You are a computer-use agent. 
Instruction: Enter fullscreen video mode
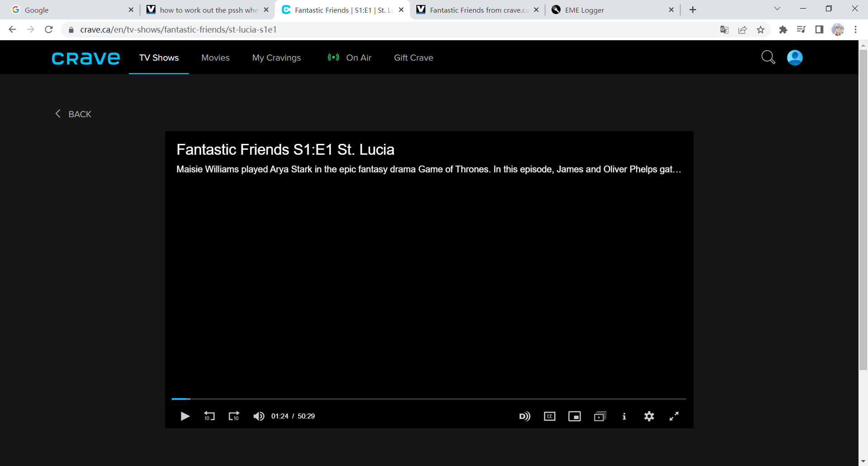[674, 416]
